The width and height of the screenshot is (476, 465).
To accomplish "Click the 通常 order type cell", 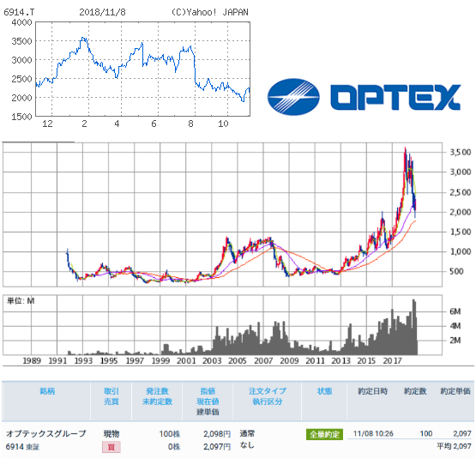I will click(x=247, y=433).
